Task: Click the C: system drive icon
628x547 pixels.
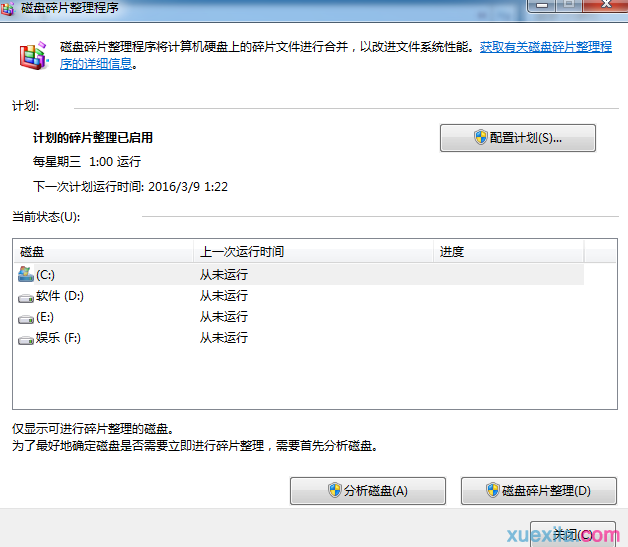Action: tap(26, 274)
